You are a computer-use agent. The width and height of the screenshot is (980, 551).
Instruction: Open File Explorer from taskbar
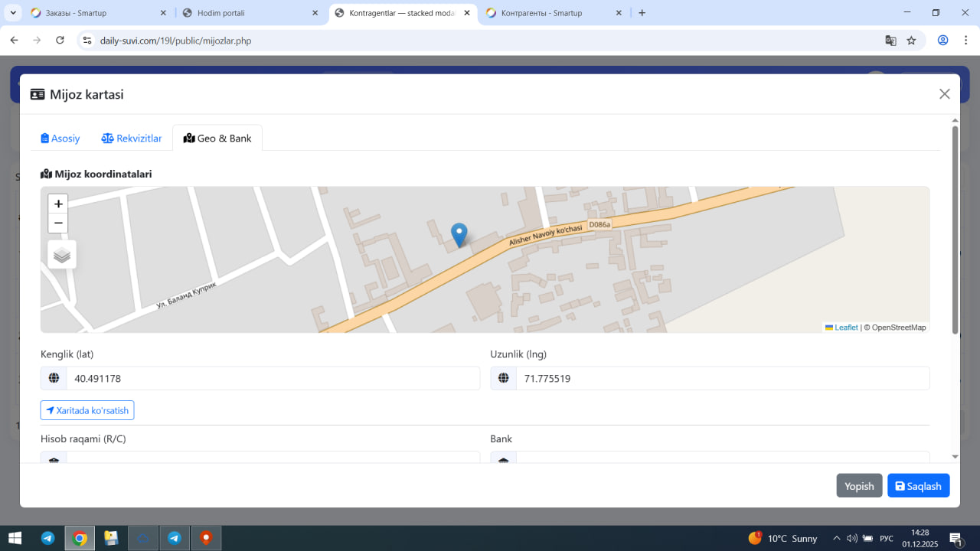point(111,538)
